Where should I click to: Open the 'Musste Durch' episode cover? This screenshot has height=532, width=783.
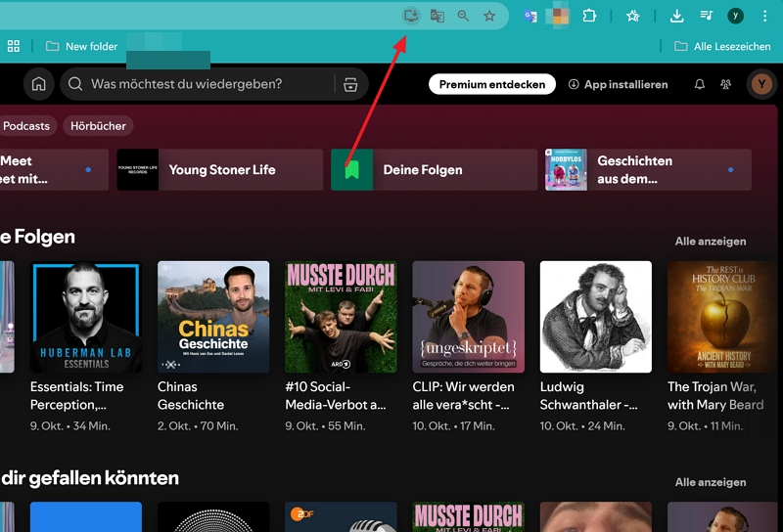pyautogui.click(x=341, y=317)
